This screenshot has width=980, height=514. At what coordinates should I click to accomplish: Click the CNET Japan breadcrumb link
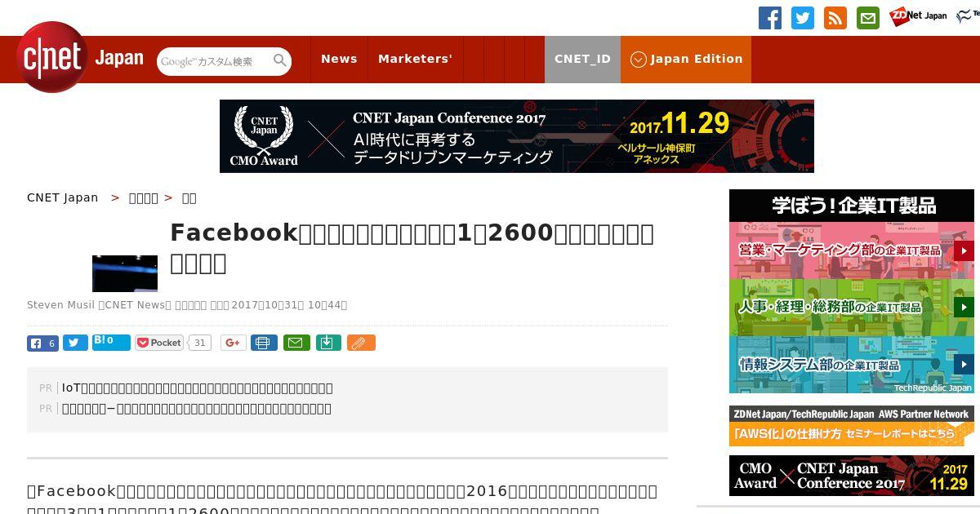click(x=63, y=197)
